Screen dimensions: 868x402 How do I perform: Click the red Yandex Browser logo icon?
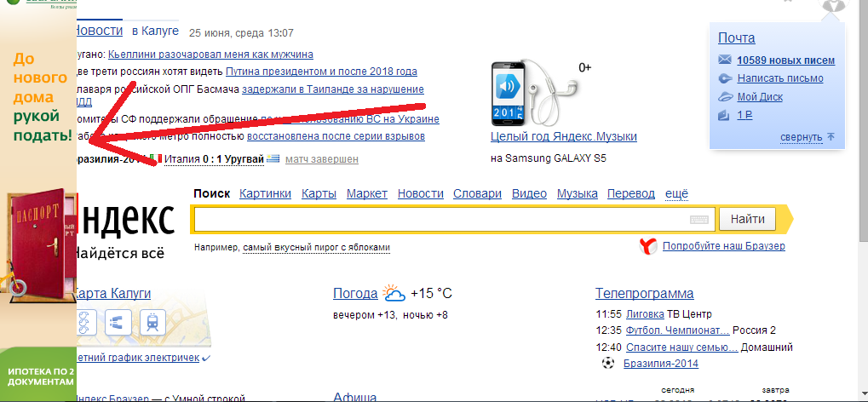point(648,247)
